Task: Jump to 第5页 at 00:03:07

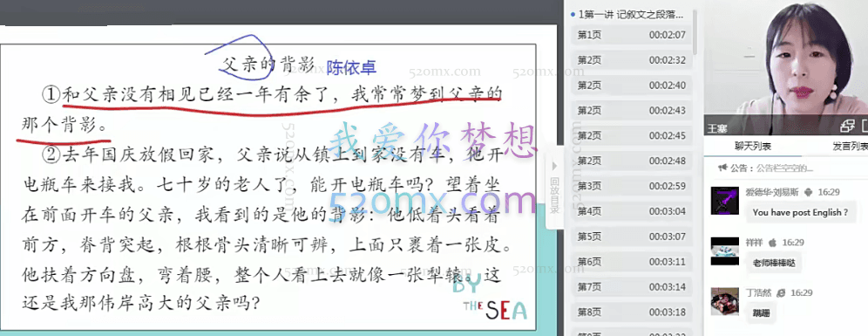Action: (x=631, y=237)
